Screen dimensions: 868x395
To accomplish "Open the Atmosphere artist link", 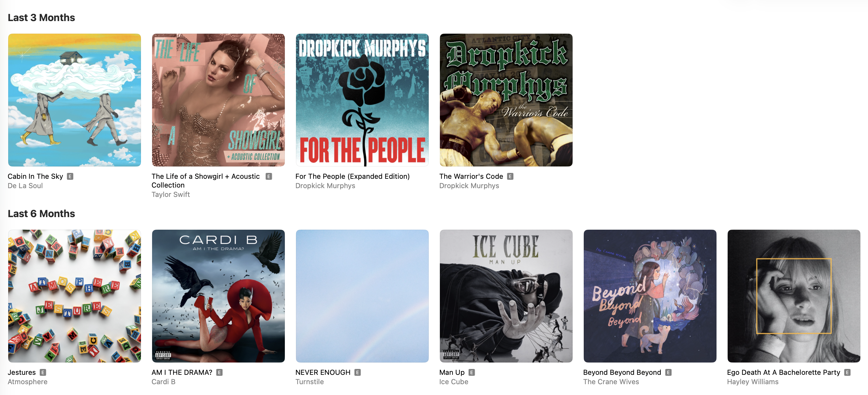I will click(27, 382).
